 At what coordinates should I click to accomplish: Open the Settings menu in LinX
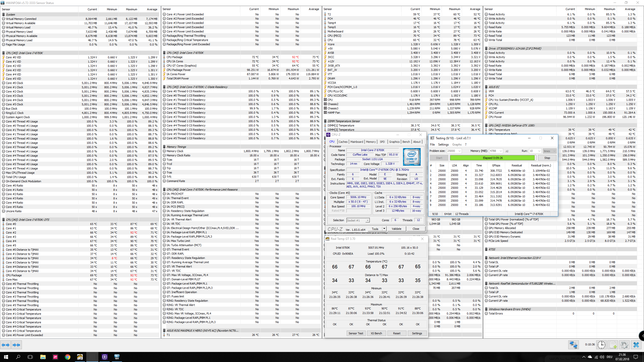pyautogui.click(x=443, y=145)
